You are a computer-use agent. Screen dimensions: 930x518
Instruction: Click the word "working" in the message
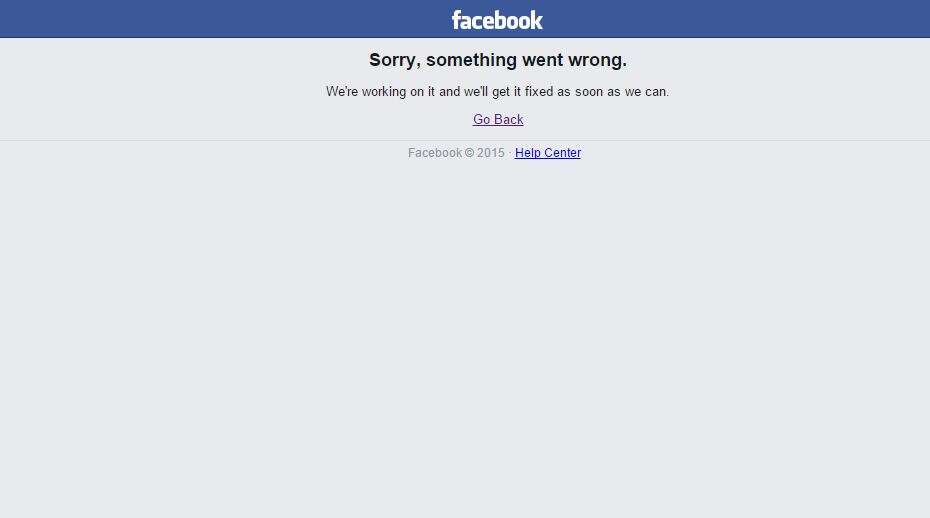click(x=384, y=92)
